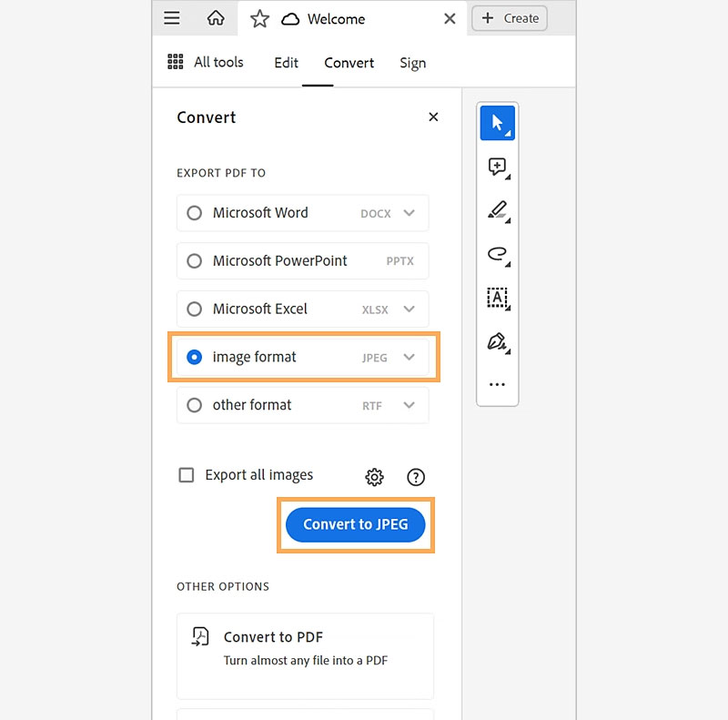Screen dimensions: 728x720
Task: Choose the fill and sign pen tool
Action: (497, 341)
